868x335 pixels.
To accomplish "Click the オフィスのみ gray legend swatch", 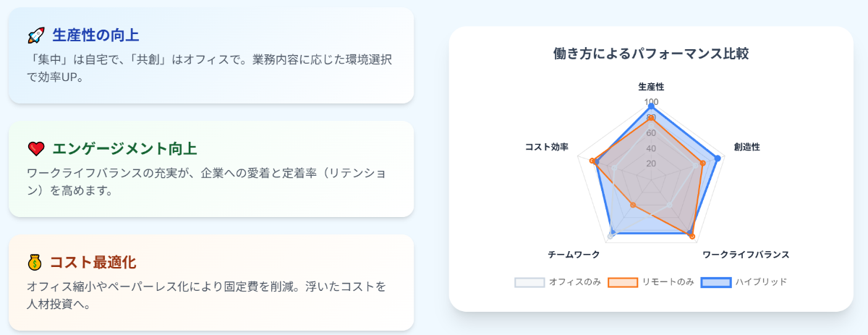I will tap(529, 282).
